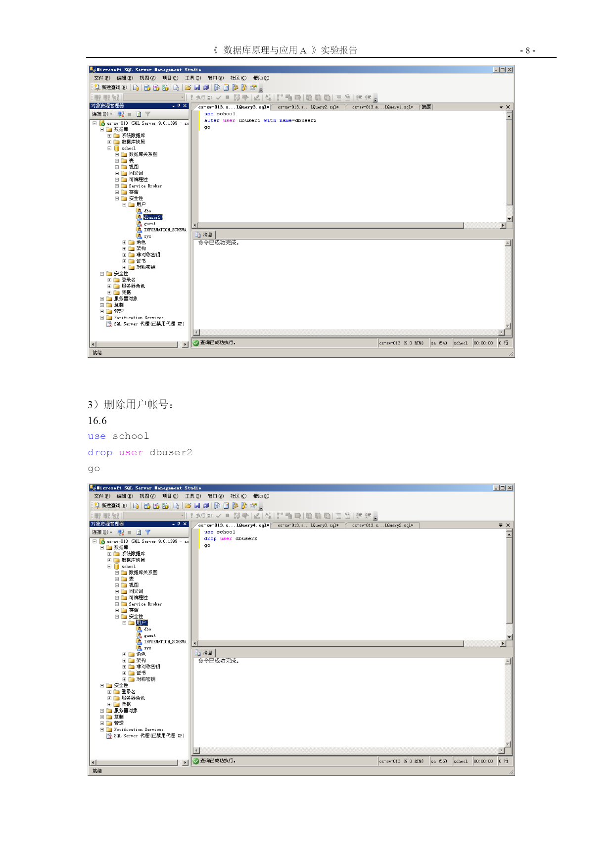Expand 登录名 folder in upper tree
Image resolution: width=614 pixels, height=868 pixels.
click(x=109, y=280)
